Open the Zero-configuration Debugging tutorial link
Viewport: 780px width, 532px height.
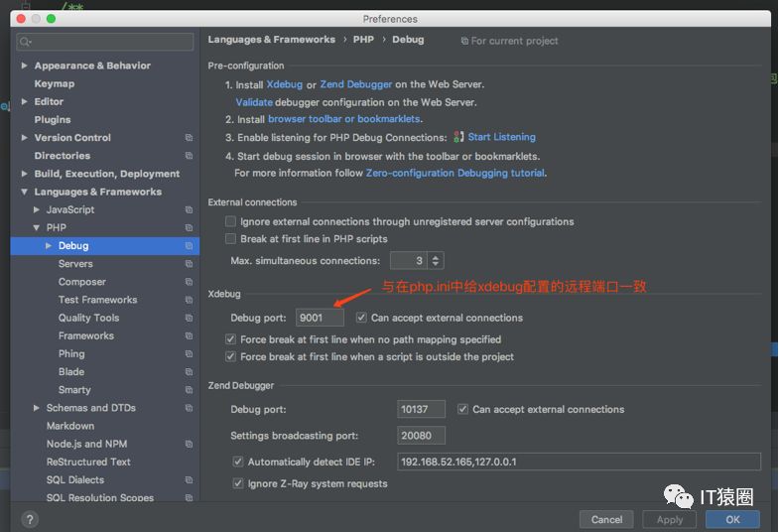(455, 173)
